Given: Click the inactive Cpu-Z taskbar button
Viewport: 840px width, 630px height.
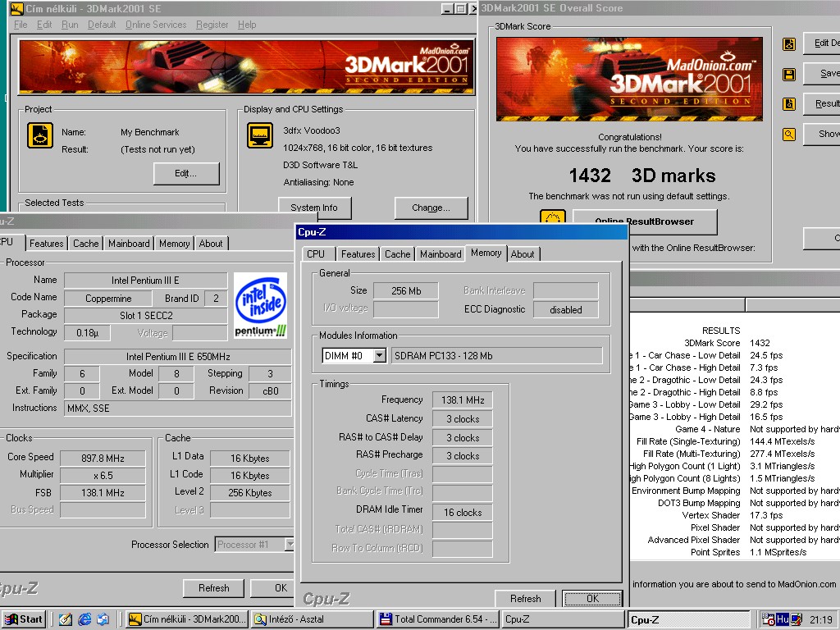Looking at the screenshot, I should (564, 619).
